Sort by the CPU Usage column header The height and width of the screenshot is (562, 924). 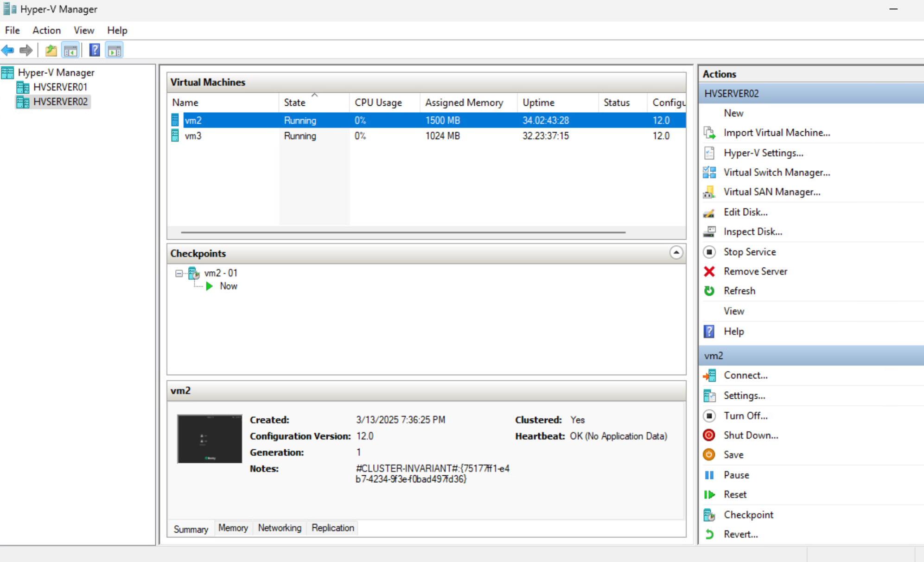385,103
